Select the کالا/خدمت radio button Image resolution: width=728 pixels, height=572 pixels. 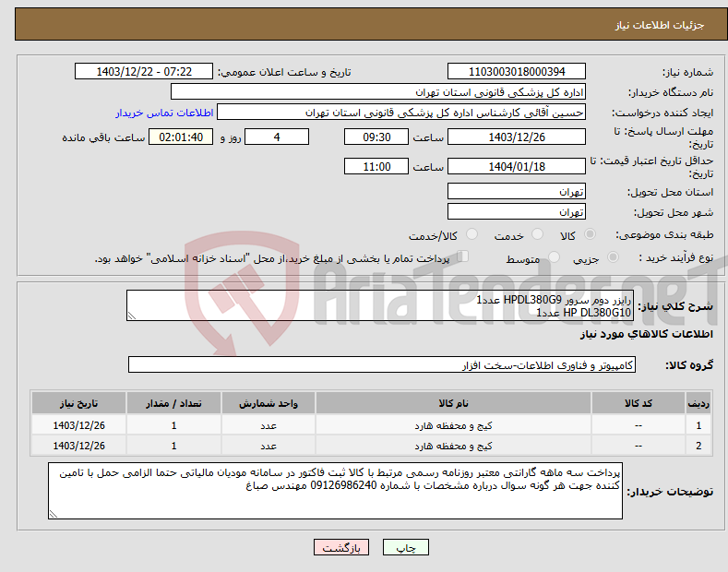pos(471,234)
